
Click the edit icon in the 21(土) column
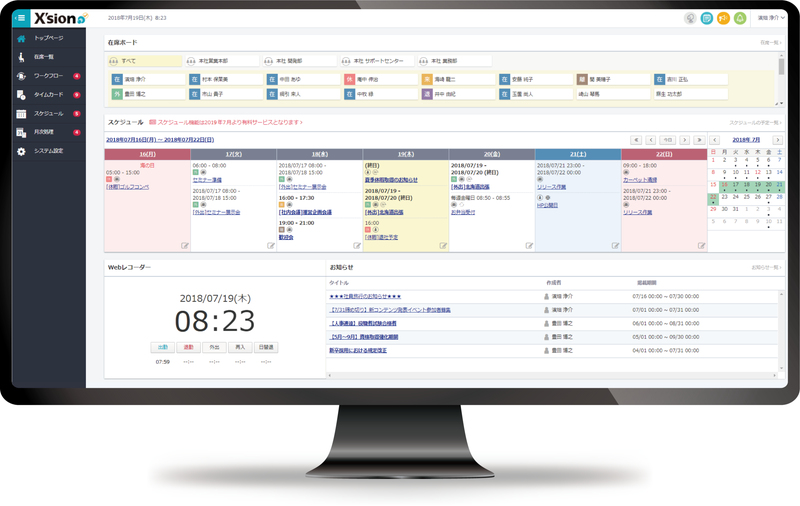point(616,246)
